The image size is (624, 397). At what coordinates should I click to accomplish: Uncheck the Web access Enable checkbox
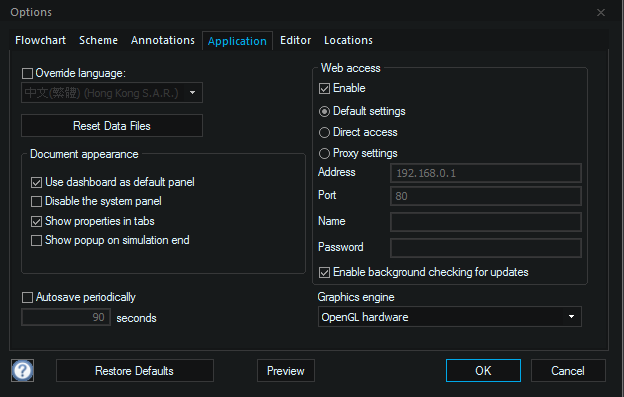click(x=324, y=89)
